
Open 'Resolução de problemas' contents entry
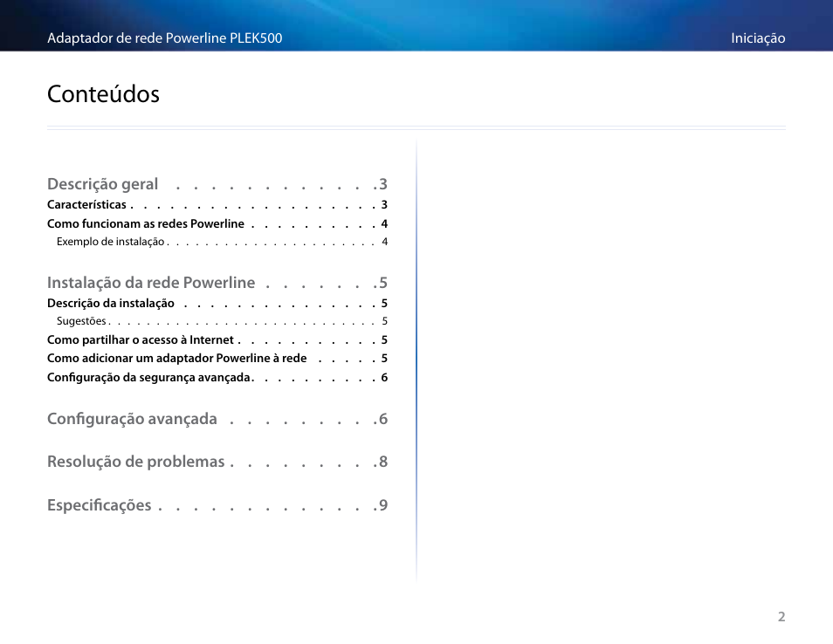coord(217,462)
